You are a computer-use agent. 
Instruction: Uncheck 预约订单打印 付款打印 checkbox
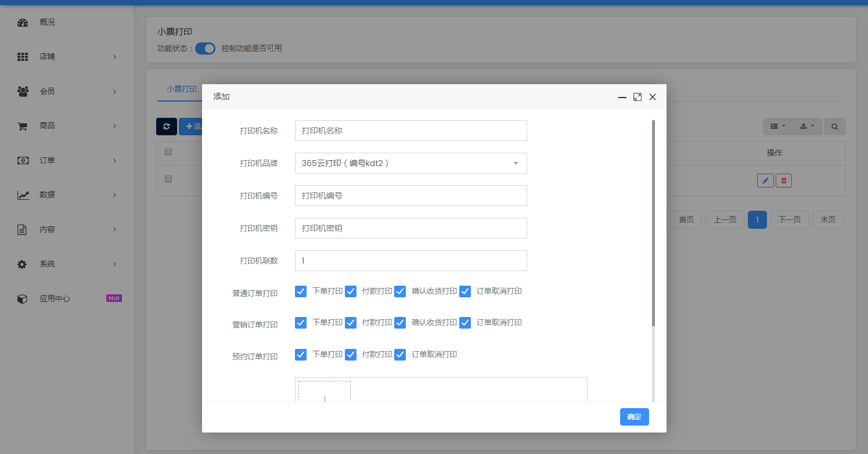tap(351, 355)
